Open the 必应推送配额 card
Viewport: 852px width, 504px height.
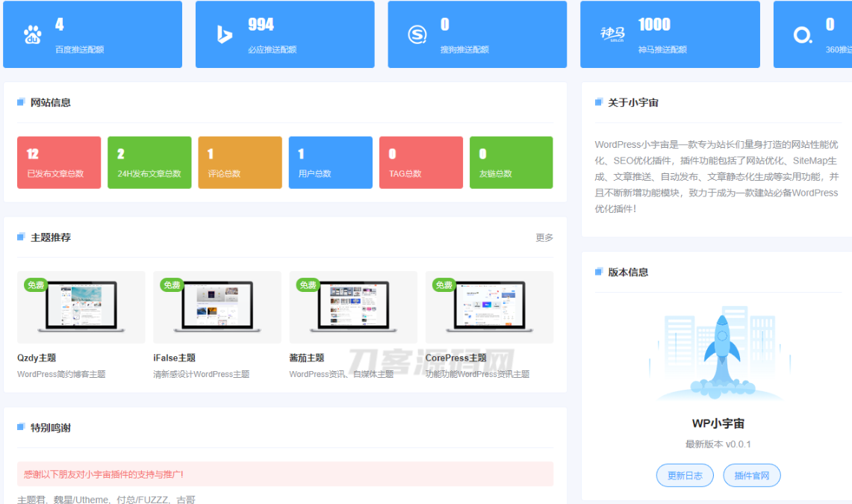pyautogui.click(x=284, y=34)
